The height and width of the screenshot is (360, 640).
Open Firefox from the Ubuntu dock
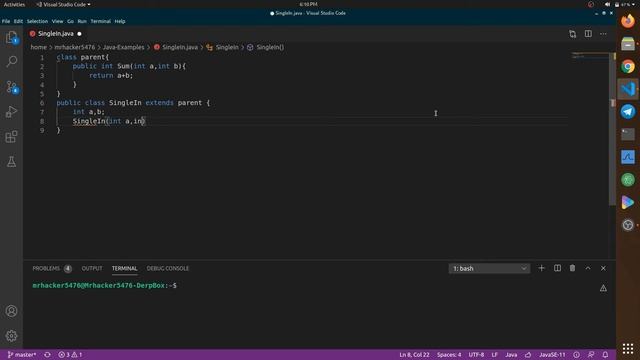628,21
